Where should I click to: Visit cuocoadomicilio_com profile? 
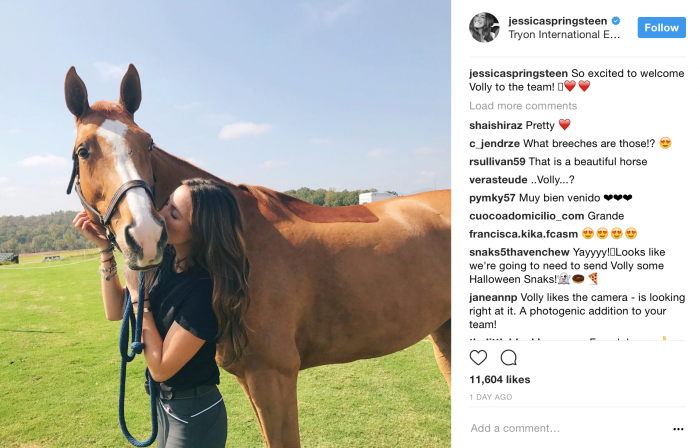coord(526,216)
